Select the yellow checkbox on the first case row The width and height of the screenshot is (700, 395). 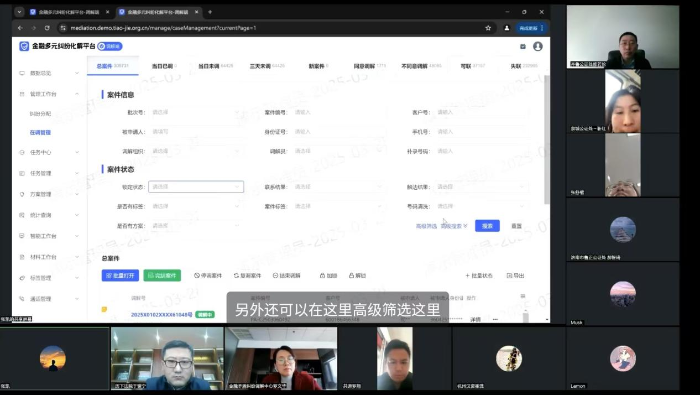[x=104, y=309]
